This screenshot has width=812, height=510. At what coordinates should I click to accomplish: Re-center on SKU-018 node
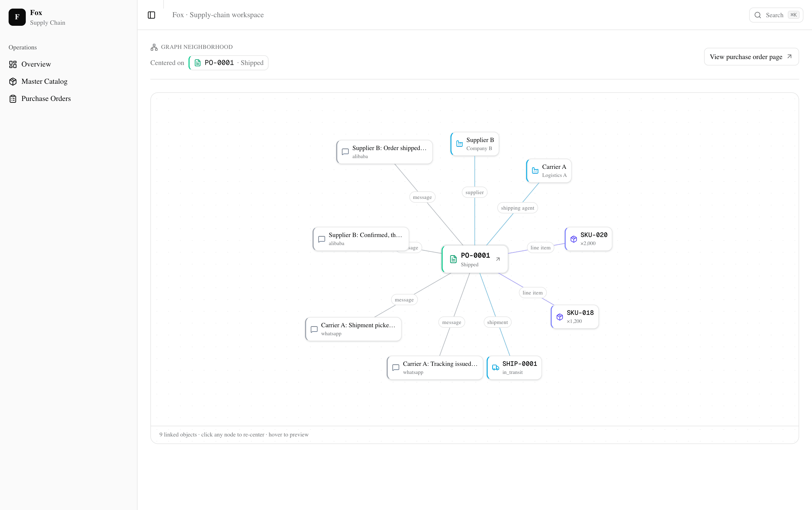(x=575, y=316)
